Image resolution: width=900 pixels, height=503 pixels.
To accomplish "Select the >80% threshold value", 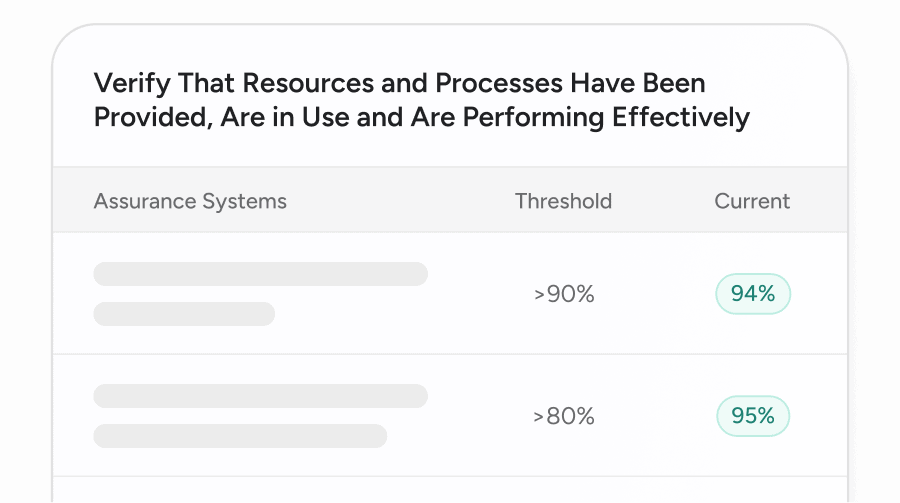I will click(x=564, y=416).
